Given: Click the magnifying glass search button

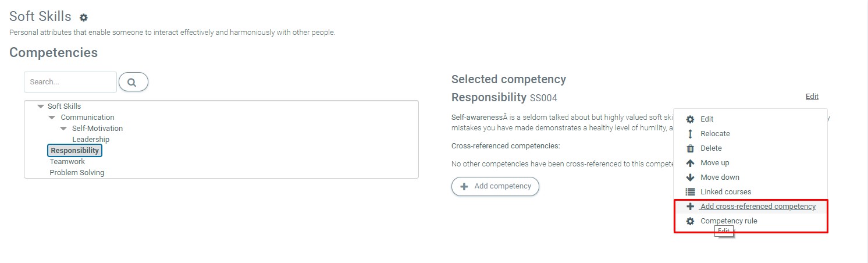Looking at the screenshot, I should pos(133,82).
